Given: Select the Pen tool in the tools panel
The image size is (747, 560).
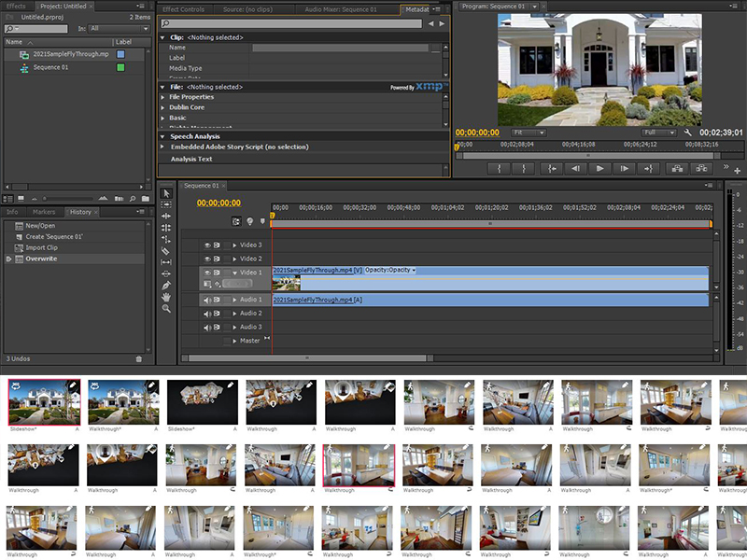Looking at the screenshot, I should tap(166, 286).
